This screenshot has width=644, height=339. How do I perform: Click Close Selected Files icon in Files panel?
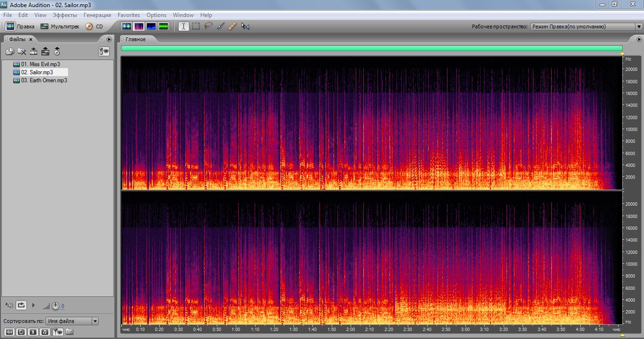point(22,52)
